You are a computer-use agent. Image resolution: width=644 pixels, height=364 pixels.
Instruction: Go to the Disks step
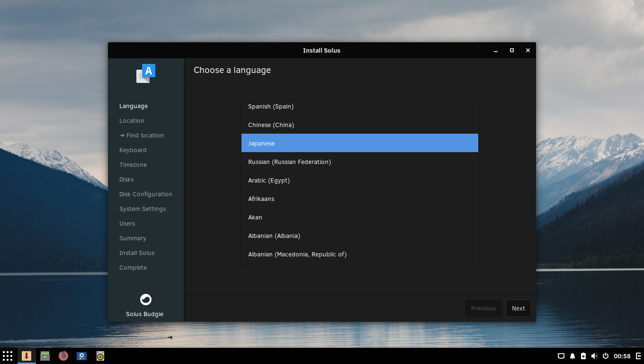[126, 180]
